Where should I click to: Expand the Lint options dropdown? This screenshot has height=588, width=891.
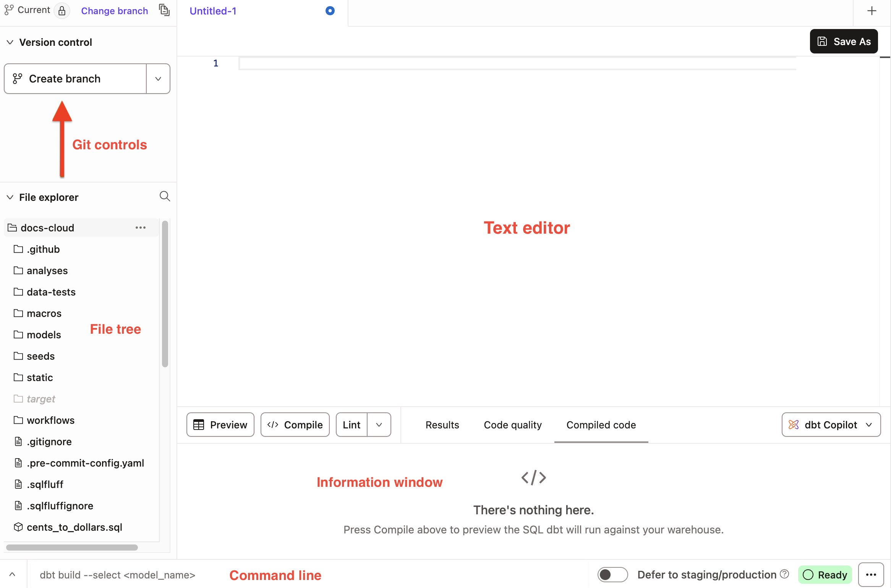[x=379, y=425]
